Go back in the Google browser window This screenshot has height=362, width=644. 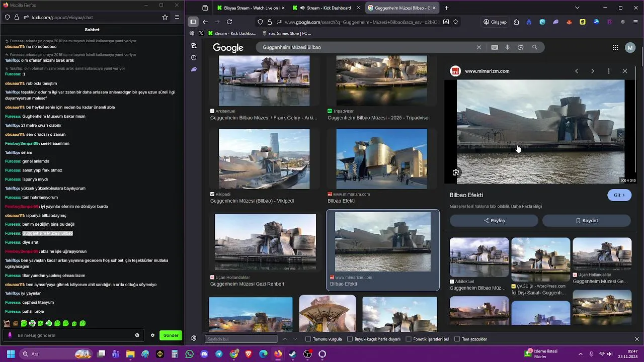[x=205, y=22]
